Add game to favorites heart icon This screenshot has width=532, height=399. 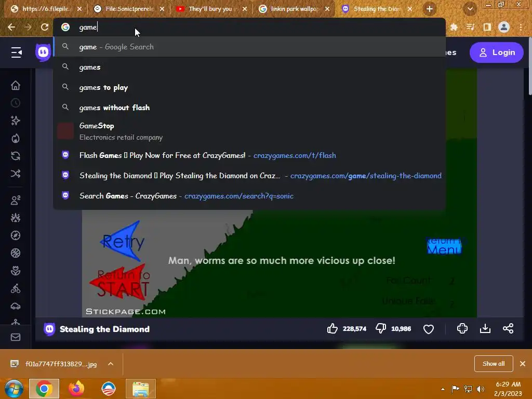click(429, 329)
